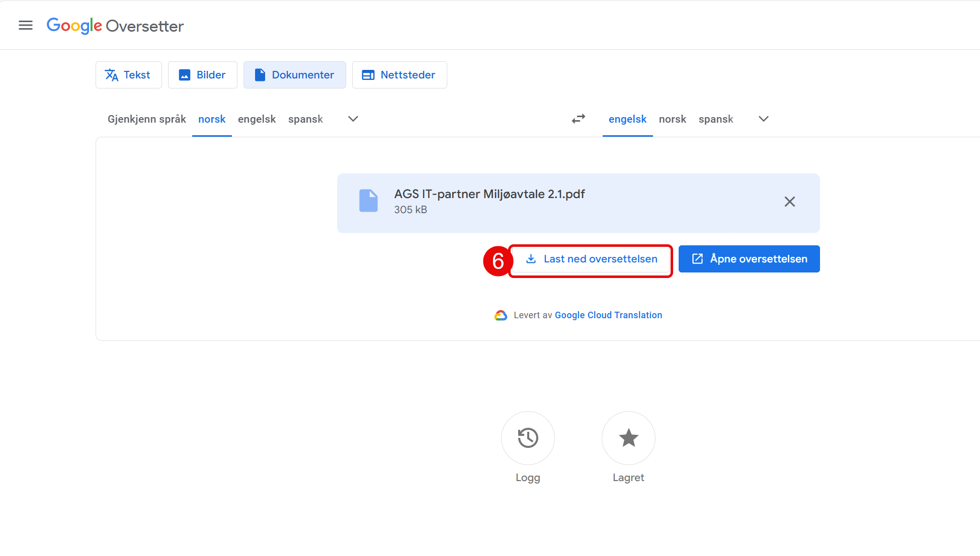Open the Lagret star icon
Viewport: 980px width, 556px height.
[x=628, y=438]
